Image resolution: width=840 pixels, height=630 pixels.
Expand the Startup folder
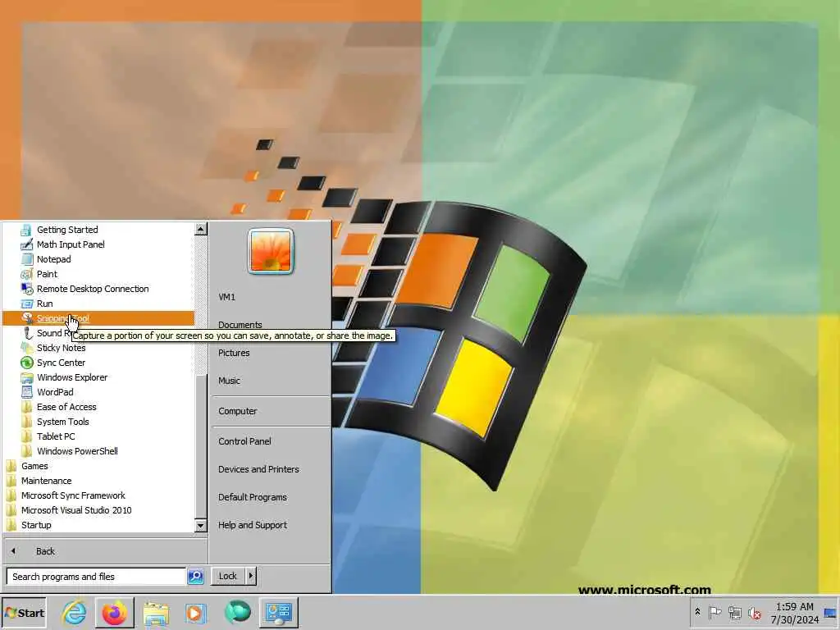click(x=36, y=525)
